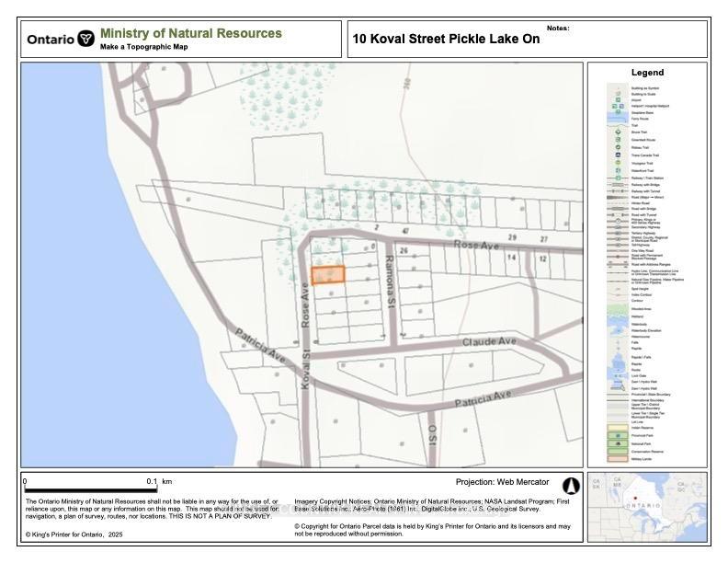Click lot number '12' on the map
728x563 pixels.
[x=542, y=259]
